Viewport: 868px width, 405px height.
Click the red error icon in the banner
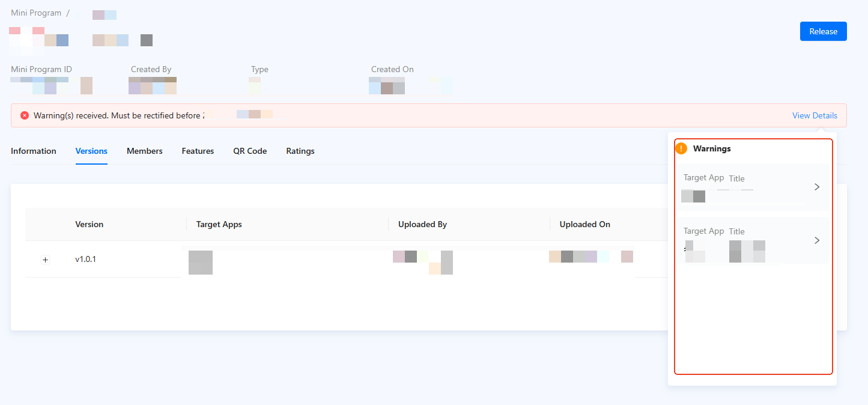click(25, 115)
